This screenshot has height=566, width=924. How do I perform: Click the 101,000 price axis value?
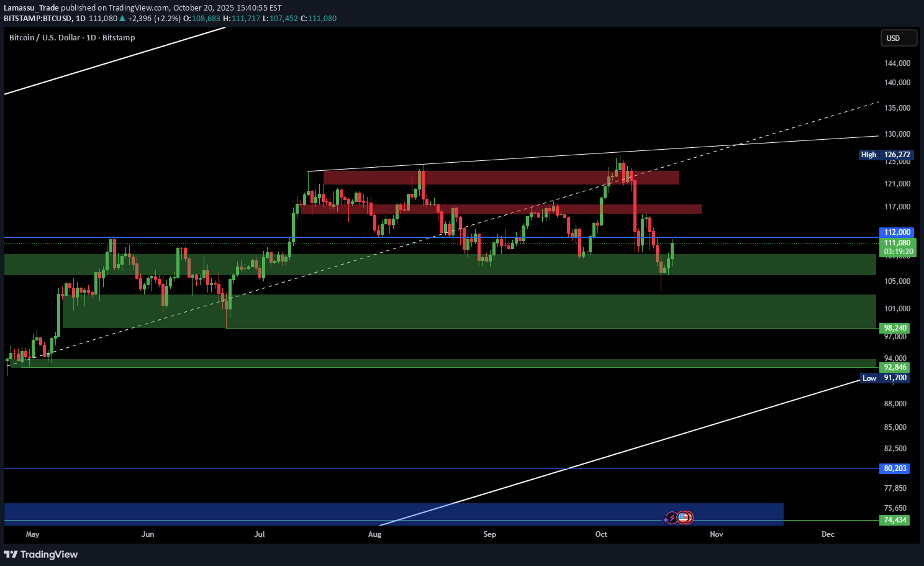point(897,309)
